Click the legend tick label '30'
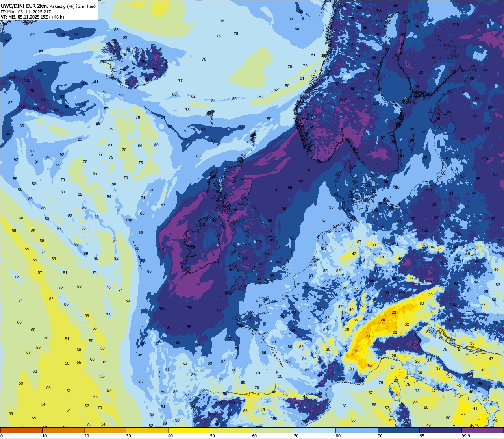Viewport: 504px width, 439px height. click(128, 436)
